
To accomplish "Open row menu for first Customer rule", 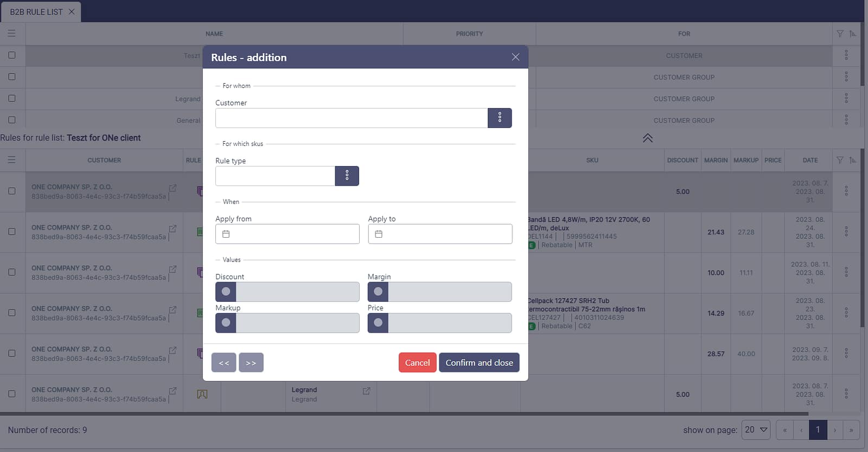I will pos(846,55).
